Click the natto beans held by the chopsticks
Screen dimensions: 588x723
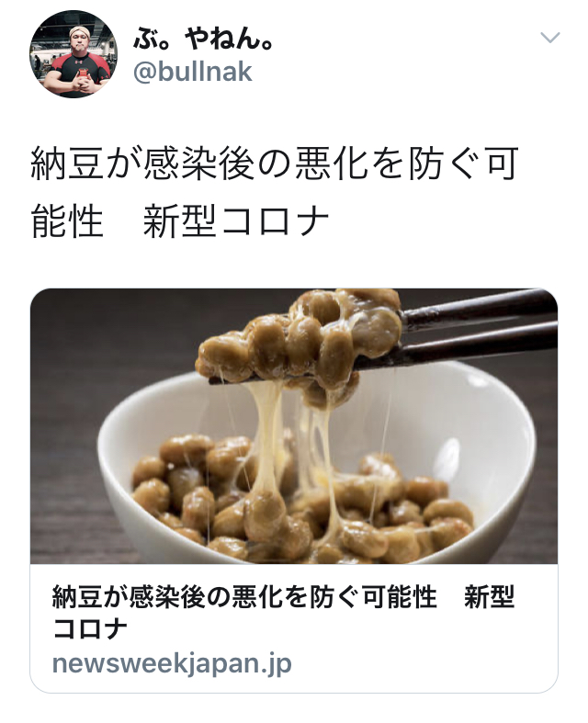pos(300,341)
